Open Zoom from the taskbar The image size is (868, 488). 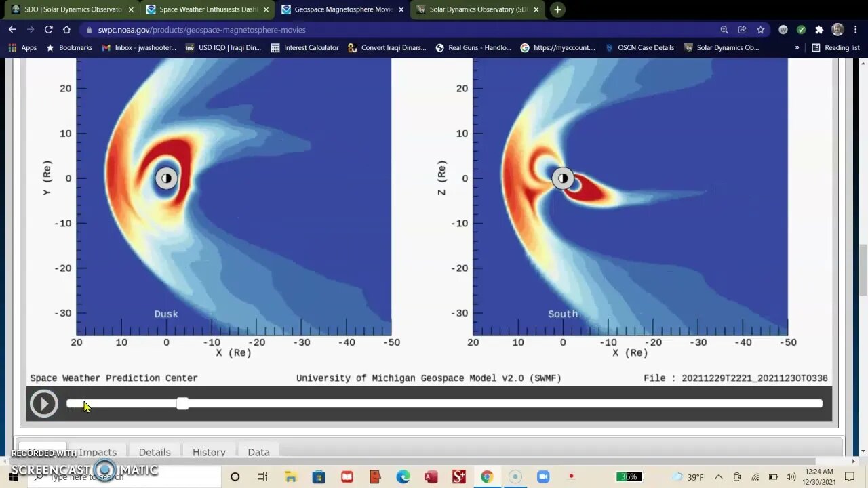coord(542,477)
